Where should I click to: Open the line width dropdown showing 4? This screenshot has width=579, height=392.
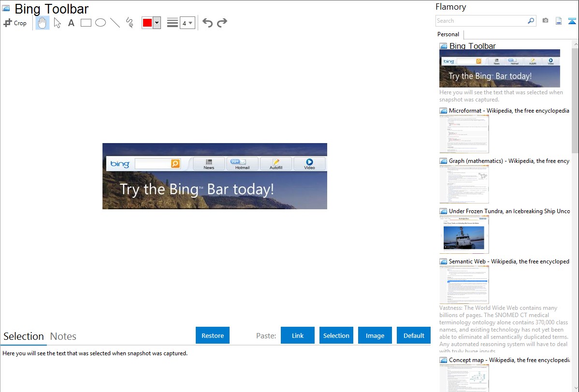[188, 23]
